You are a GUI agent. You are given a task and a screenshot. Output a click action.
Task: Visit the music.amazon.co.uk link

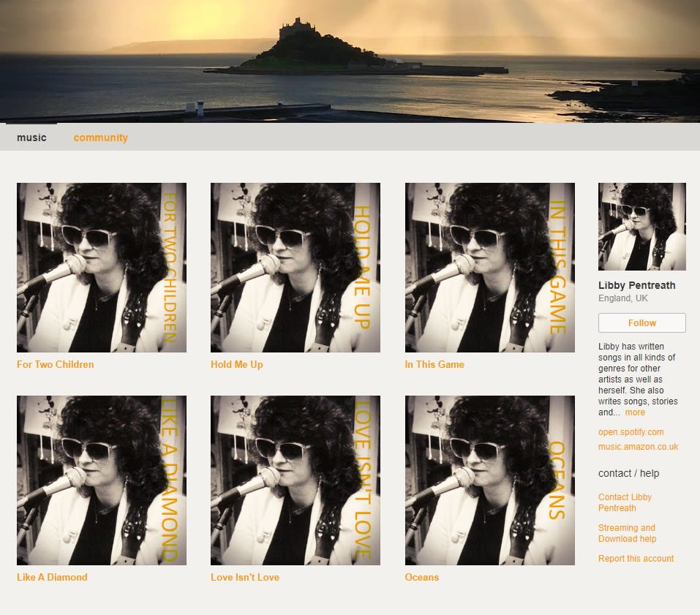pyautogui.click(x=638, y=447)
